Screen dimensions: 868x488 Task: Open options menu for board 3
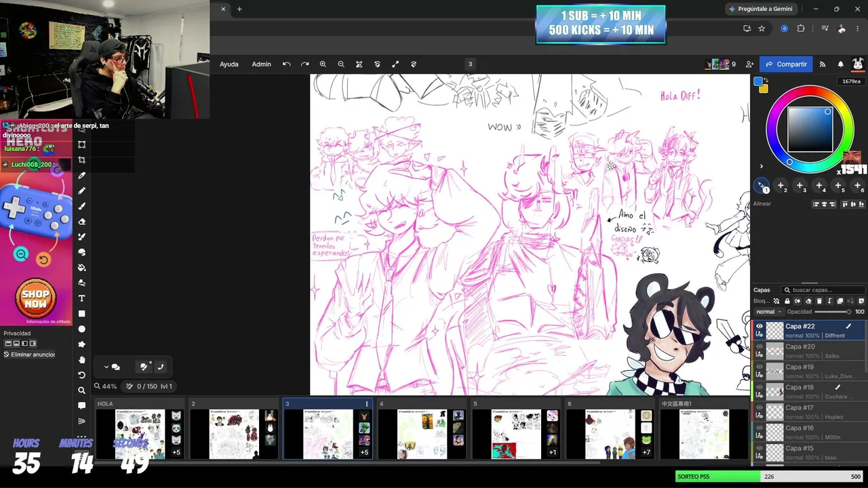(367, 404)
